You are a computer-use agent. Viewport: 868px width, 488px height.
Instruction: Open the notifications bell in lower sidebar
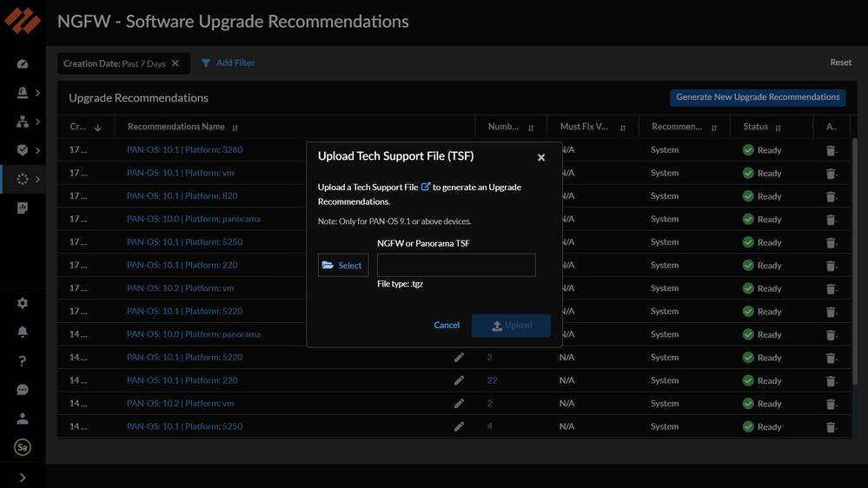tap(23, 332)
